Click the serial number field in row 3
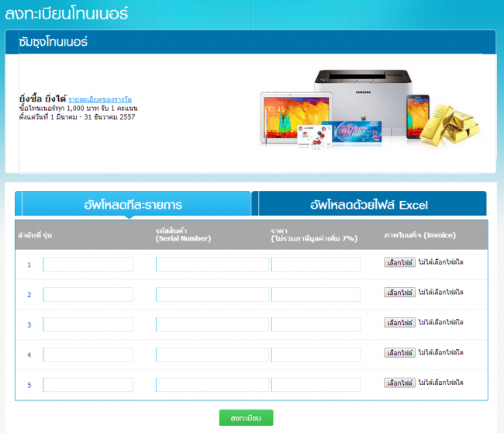504x433 pixels. click(x=212, y=324)
